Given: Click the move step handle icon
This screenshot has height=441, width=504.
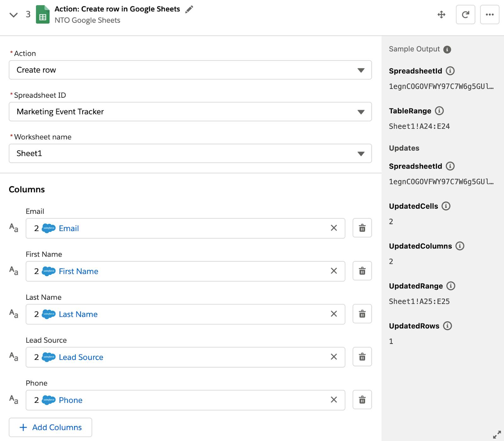Looking at the screenshot, I should [x=441, y=15].
